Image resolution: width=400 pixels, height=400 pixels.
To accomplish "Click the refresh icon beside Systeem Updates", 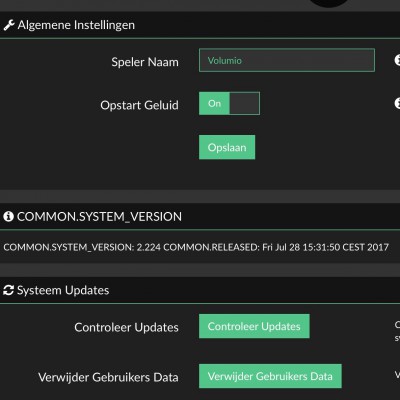I will coord(8,290).
